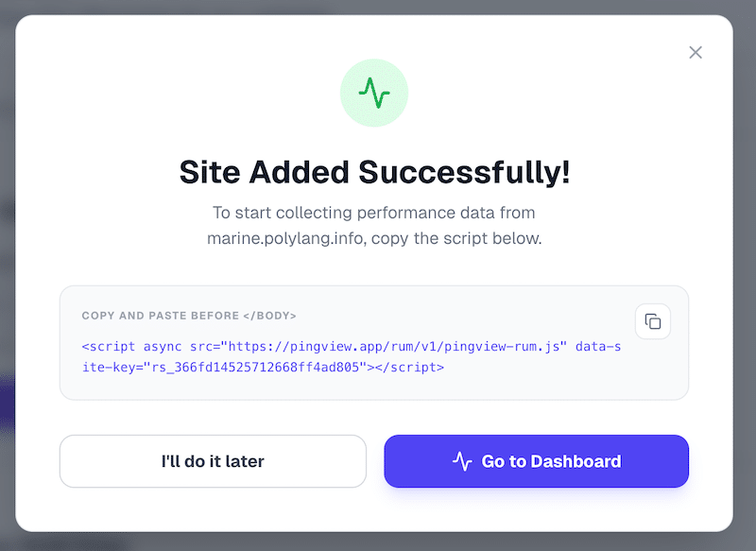756x551 pixels.
Task: Dismiss the dialog with the X
Action: coord(696,52)
